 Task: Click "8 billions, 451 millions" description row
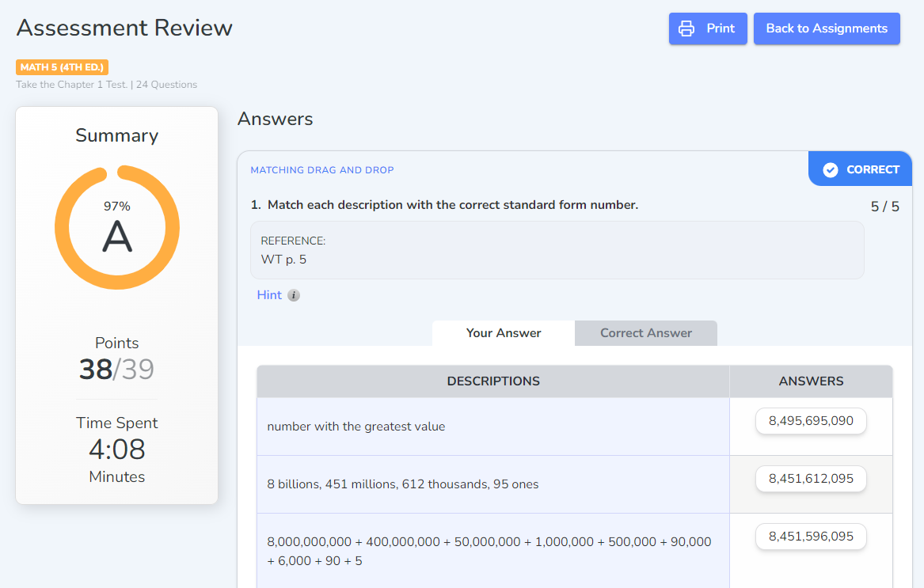pos(493,484)
